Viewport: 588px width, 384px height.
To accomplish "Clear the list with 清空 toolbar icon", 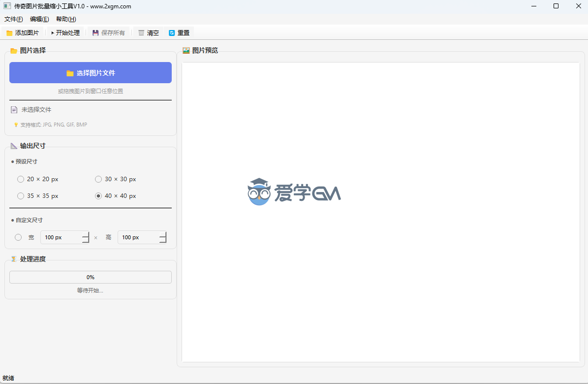I will pyautogui.click(x=141, y=33).
